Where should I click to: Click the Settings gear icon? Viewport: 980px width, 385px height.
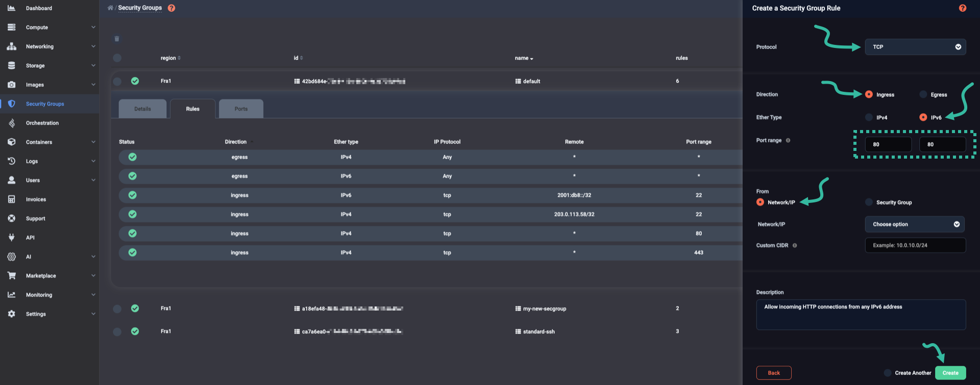click(x=11, y=314)
